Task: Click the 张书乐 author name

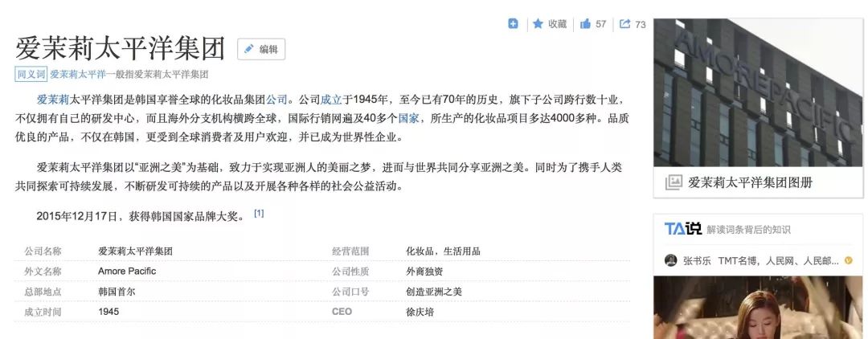Action: click(696, 260)
